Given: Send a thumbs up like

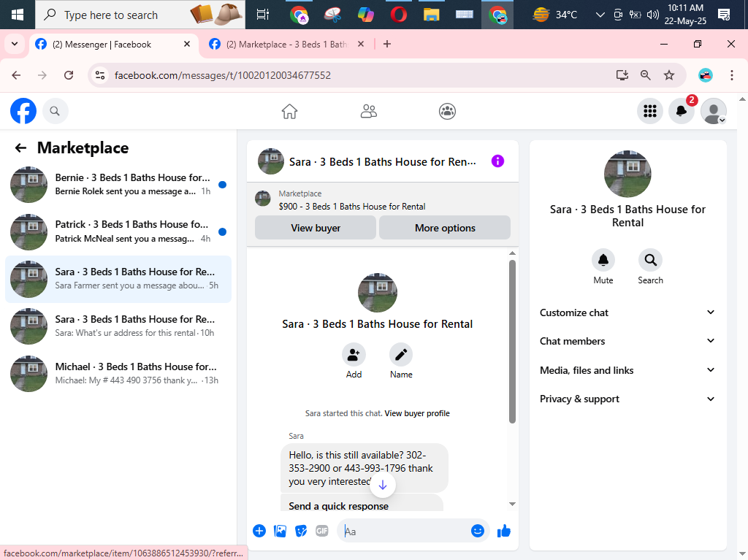Looking at the screenshot, I should [x=504, y=531].
